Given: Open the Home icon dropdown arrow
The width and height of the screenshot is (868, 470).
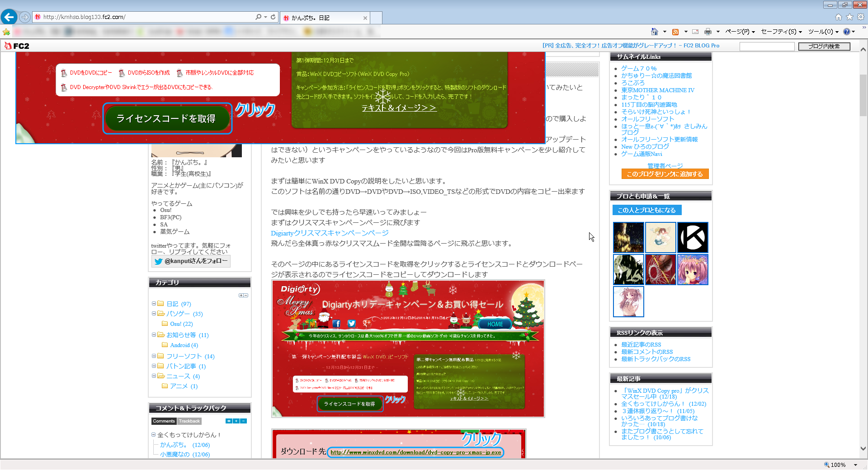Looking at the screenshot, I should pyautogui.click(x=665, y=32).
